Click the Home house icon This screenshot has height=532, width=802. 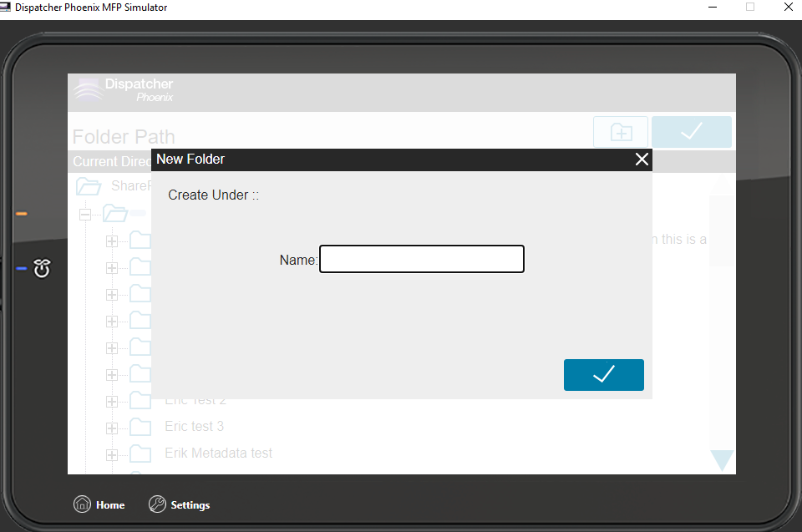(x=82, y=504)
